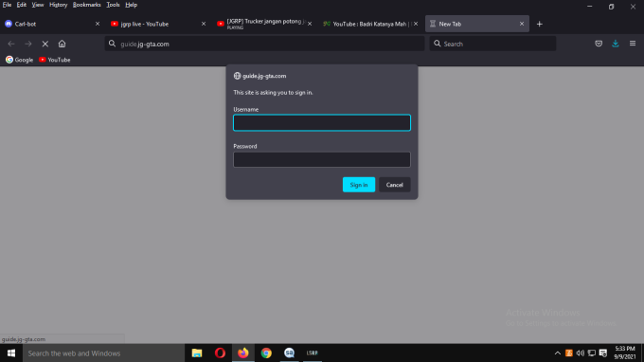Cancel the sign-in dialog
This screenshot has height=362, width=644.
click(394, 185)
